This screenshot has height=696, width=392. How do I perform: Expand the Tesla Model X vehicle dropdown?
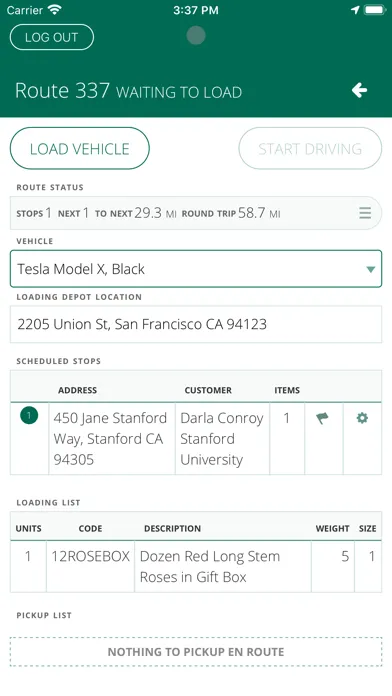click(196, 269)
